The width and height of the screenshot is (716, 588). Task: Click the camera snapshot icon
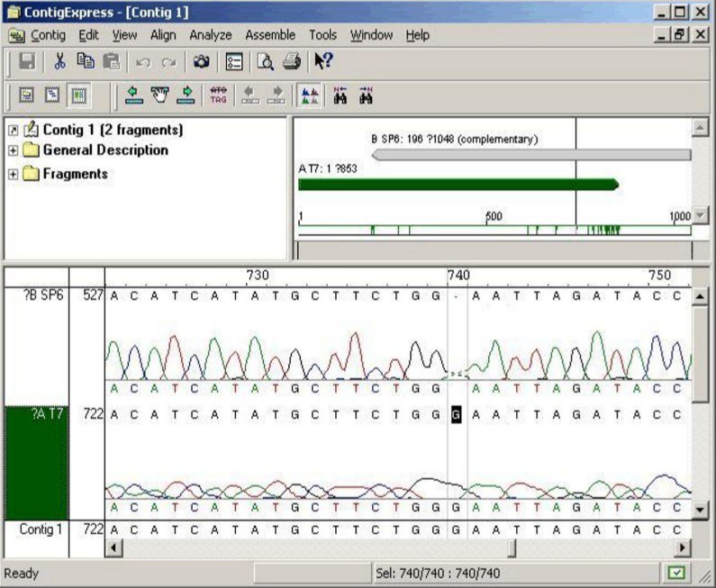201,61
